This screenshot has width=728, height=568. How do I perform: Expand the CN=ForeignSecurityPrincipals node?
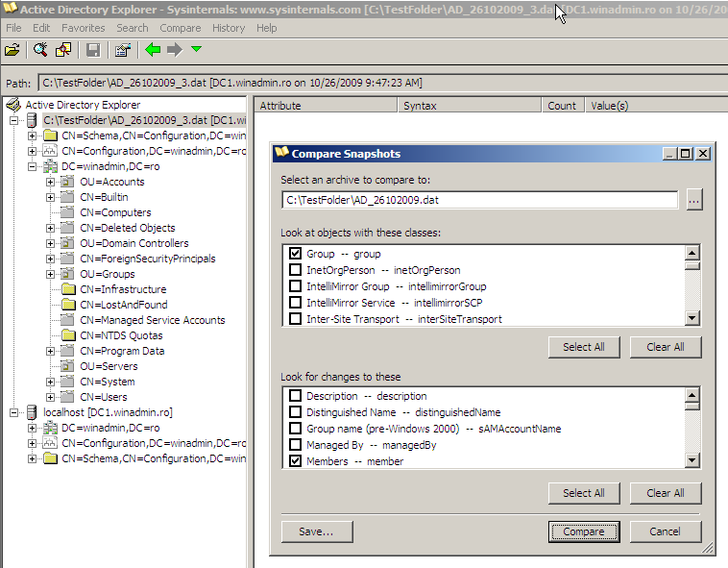(x=50, y=259)
